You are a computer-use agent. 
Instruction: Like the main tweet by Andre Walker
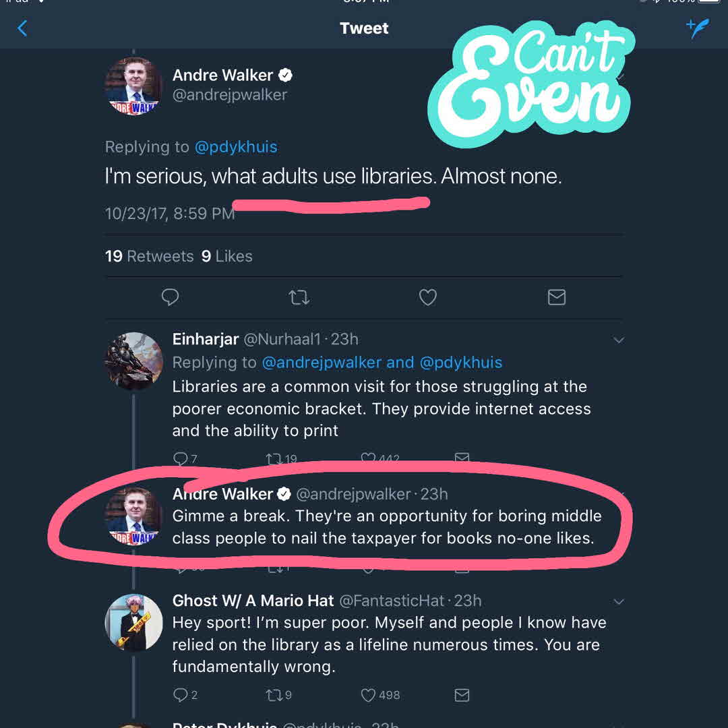pyautogui.click(x=428, y=297)
